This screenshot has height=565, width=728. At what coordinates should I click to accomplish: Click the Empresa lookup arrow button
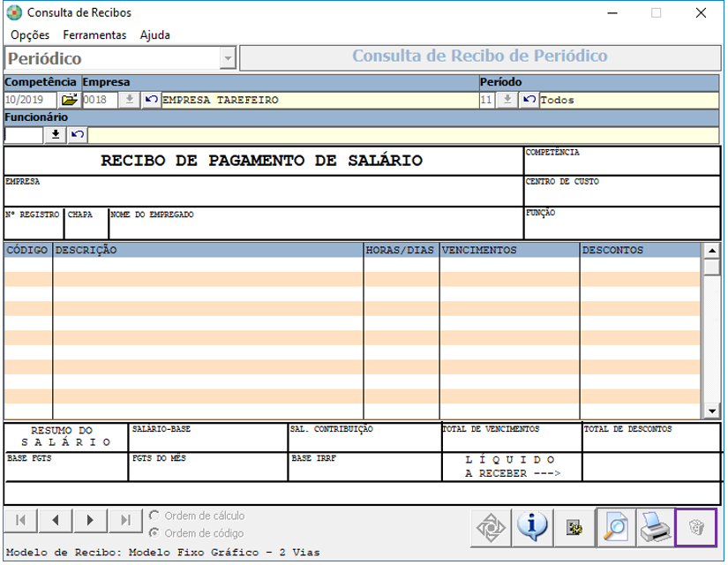[x=130, y=100]
